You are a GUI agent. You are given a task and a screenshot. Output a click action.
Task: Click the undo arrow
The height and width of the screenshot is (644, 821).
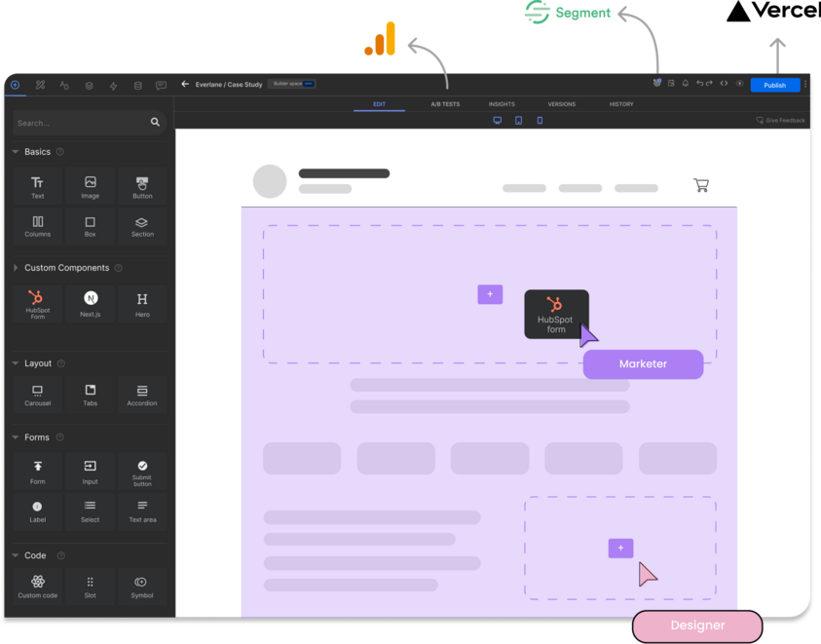[x=699, y=84]
